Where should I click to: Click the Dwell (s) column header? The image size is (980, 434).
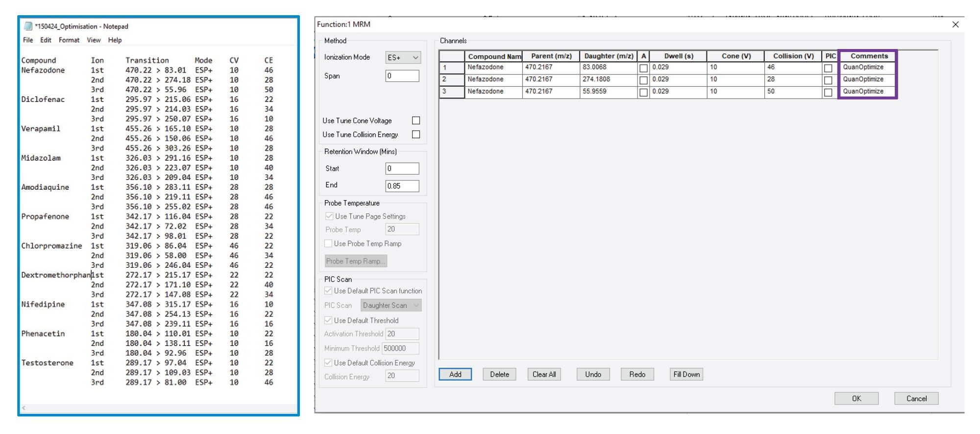679,56
